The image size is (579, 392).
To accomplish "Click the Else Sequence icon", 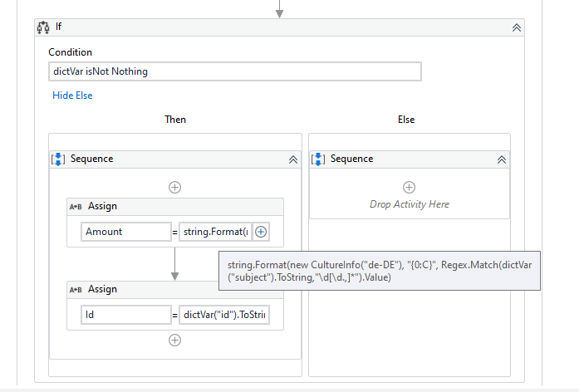I will (x=318, y=159).
